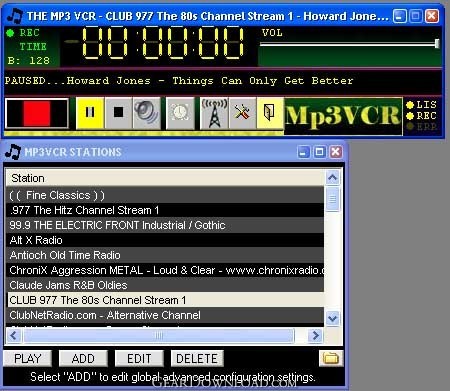
Task: Click the volume slider handle
Action: click(x=437, y=44)
